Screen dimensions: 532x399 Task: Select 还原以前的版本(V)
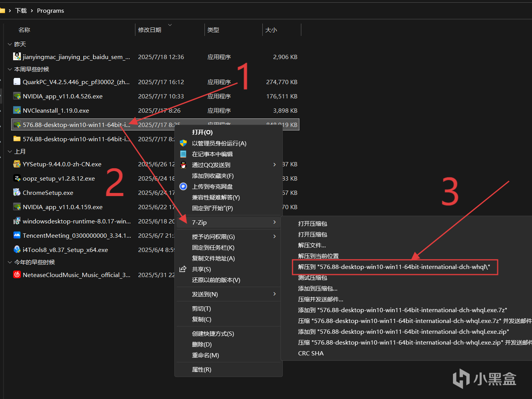216,280
